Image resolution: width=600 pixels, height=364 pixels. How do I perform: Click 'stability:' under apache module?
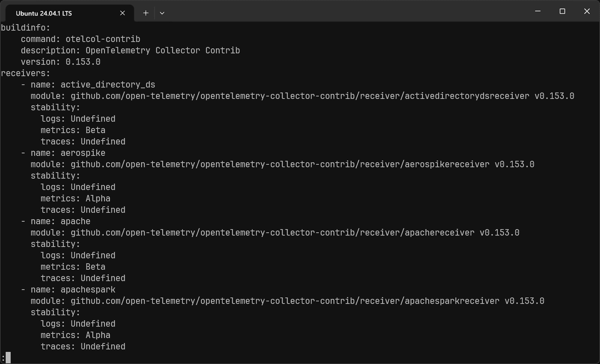[55, 244]
